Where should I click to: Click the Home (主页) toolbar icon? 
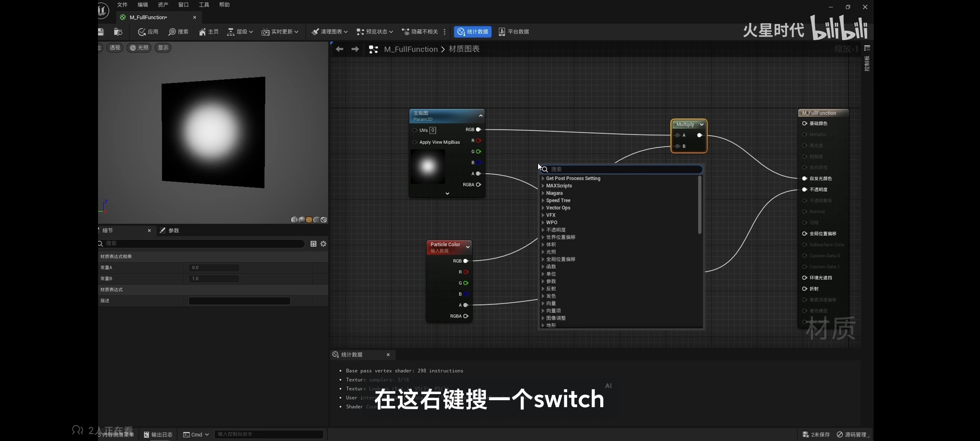point(203,32)
